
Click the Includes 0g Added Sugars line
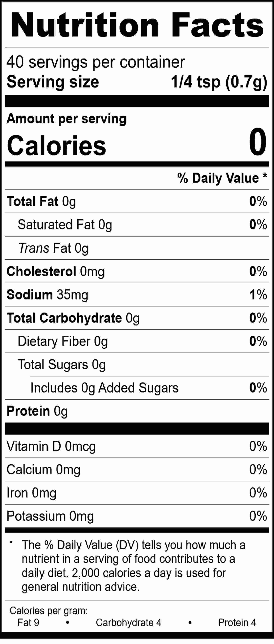coord(104,388)
